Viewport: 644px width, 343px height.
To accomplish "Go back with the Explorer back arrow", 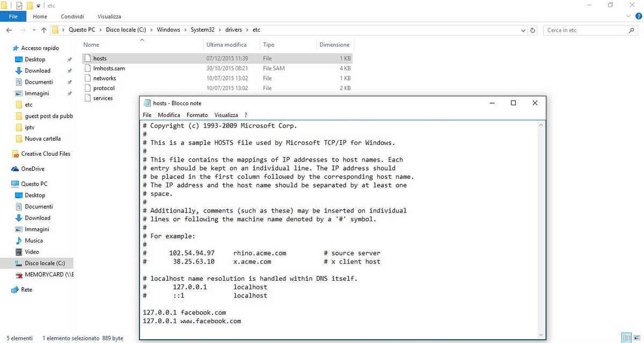I will click(9, 30).
